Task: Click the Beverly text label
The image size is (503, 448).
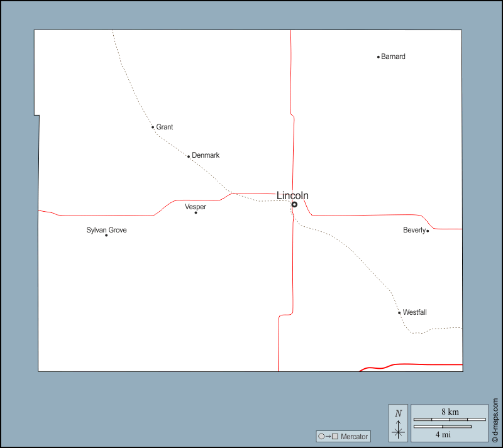Action: 414,230
